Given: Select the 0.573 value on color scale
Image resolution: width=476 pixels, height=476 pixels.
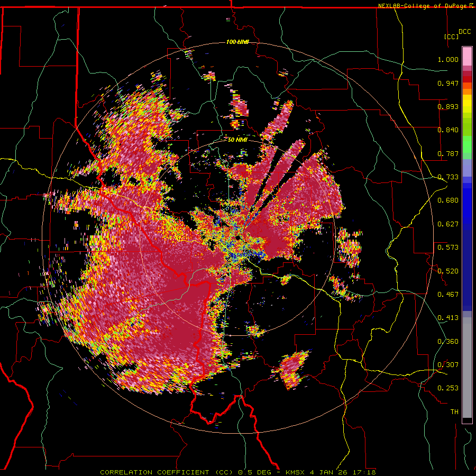Looking at the screenshot, I should 448,248.
